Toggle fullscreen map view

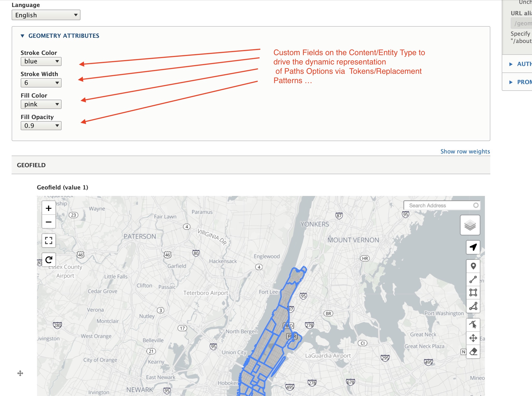pyautogui.click(x=49, y=240)
